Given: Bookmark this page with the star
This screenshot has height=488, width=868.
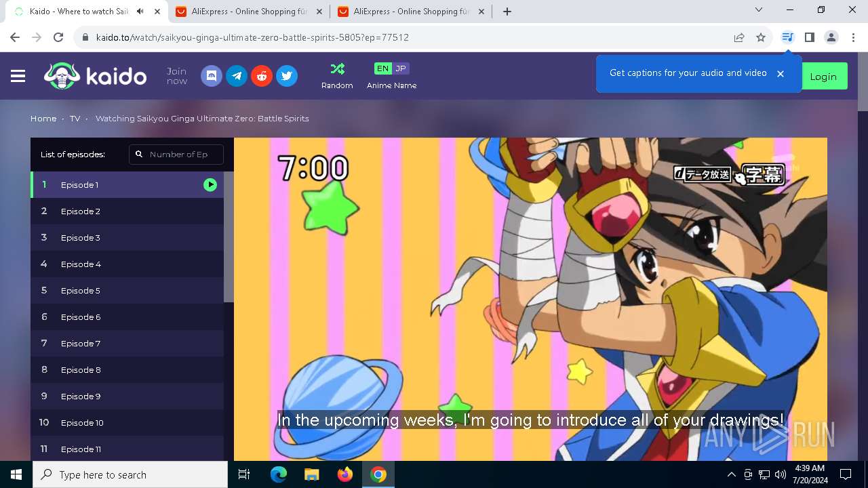Looking at the screenshot, I should pos(761,37).
